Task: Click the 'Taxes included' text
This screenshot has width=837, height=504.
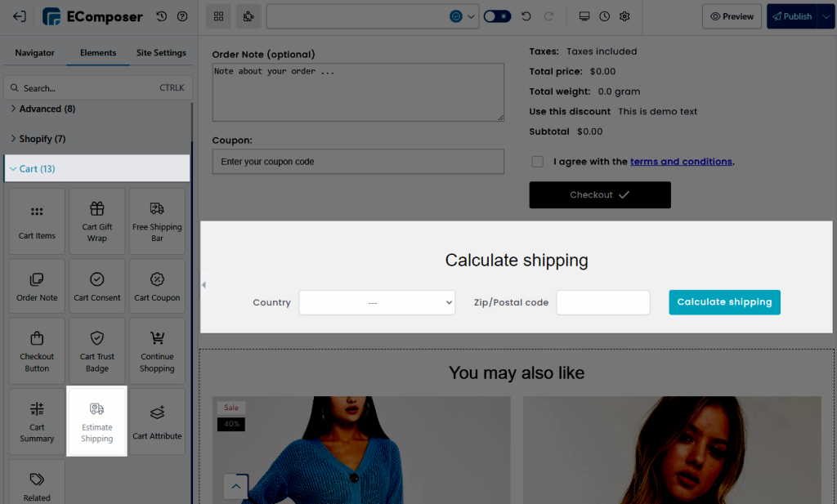Action: 602,51
